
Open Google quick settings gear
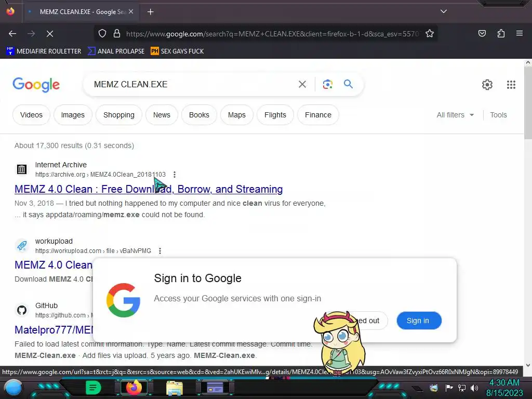[x=487, y=85]
